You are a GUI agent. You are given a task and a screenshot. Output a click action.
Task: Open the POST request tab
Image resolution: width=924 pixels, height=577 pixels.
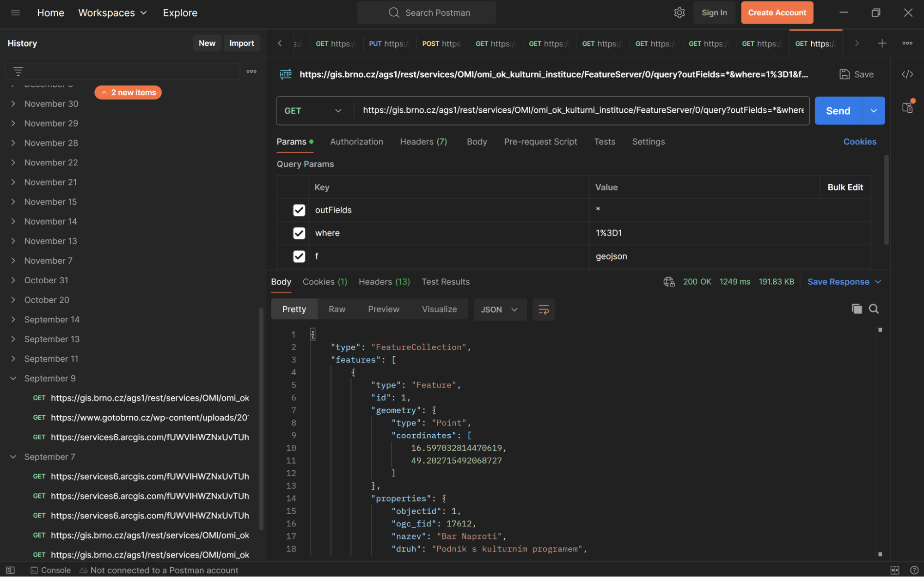click(x=441, y=43)
